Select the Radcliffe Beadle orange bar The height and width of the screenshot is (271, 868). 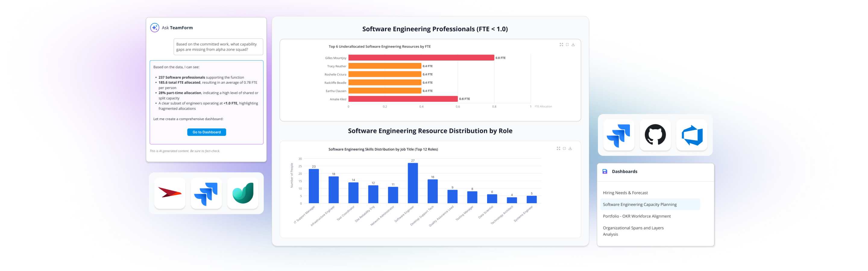[385, 83]
